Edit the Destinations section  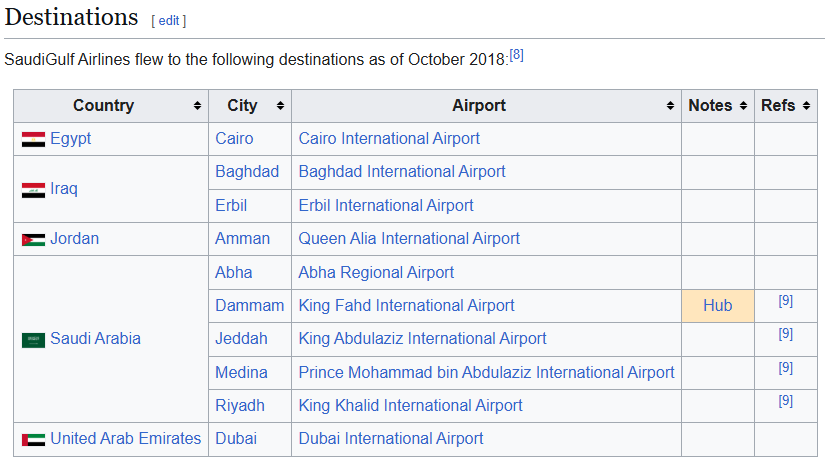tap(169, 20)
